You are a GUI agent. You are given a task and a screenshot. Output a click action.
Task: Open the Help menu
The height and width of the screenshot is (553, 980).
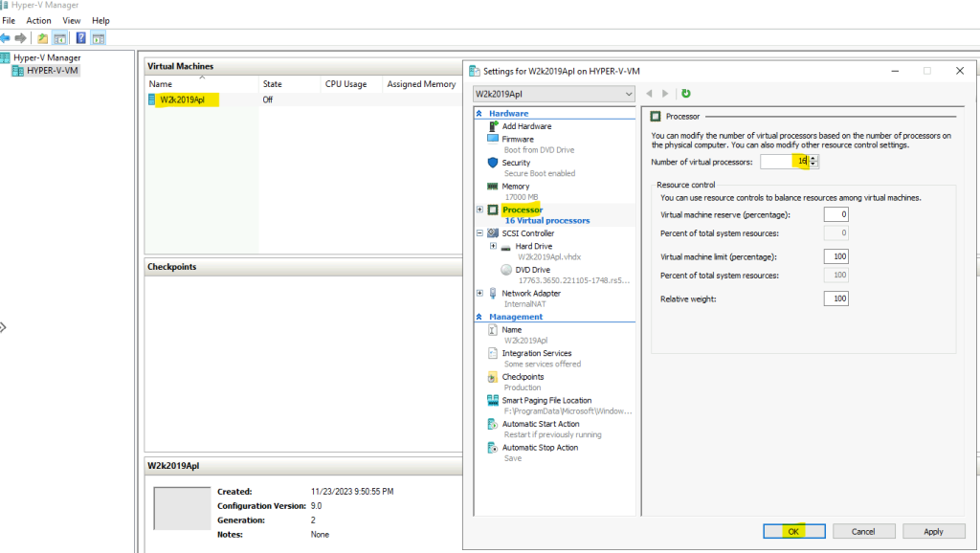(100, 21)
